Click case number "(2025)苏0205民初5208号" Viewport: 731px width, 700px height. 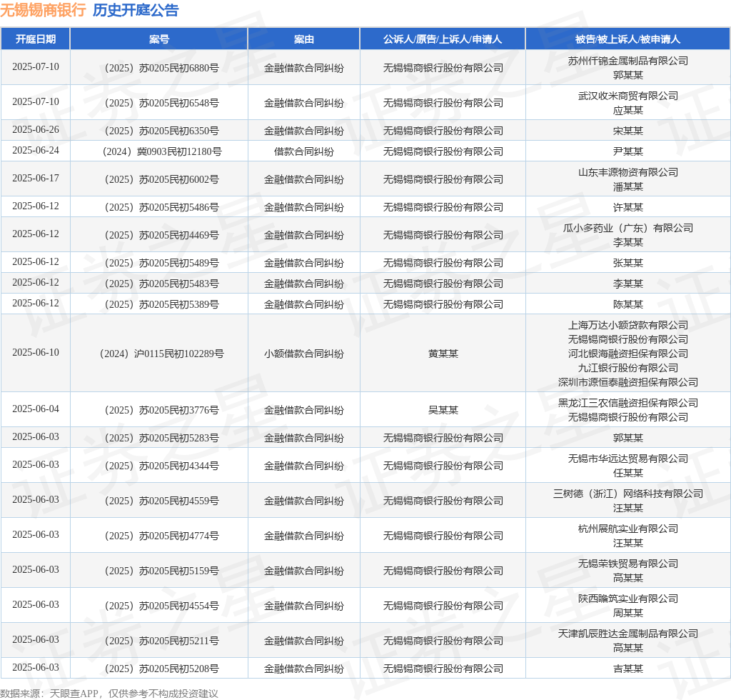159,669
